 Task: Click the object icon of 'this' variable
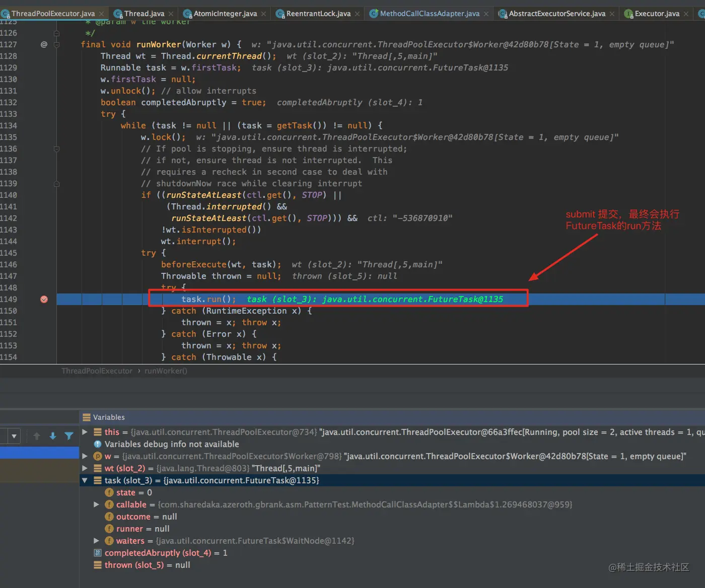coord(98,432)
